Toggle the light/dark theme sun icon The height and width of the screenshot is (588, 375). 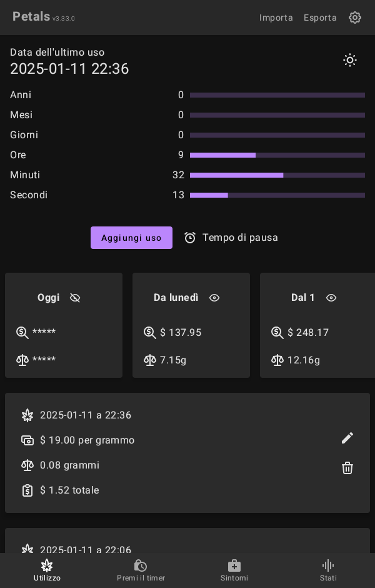350,60
